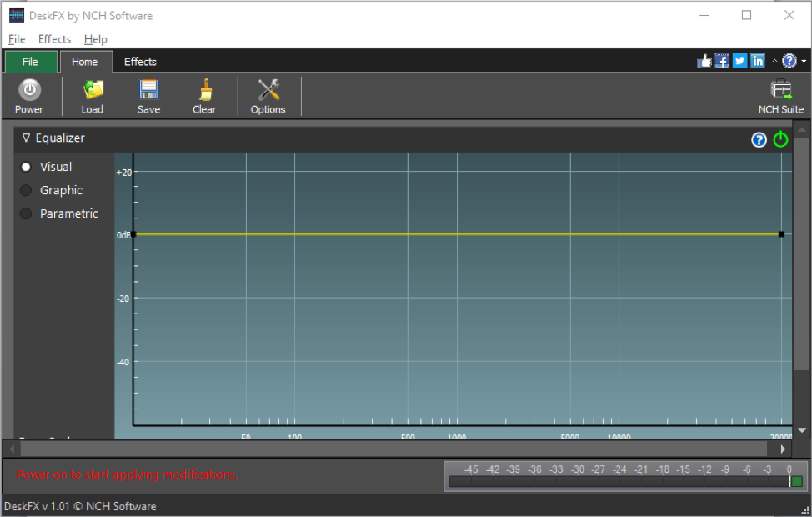
Task: Collapse the Equalizer panel triangle
Action: 25,138
